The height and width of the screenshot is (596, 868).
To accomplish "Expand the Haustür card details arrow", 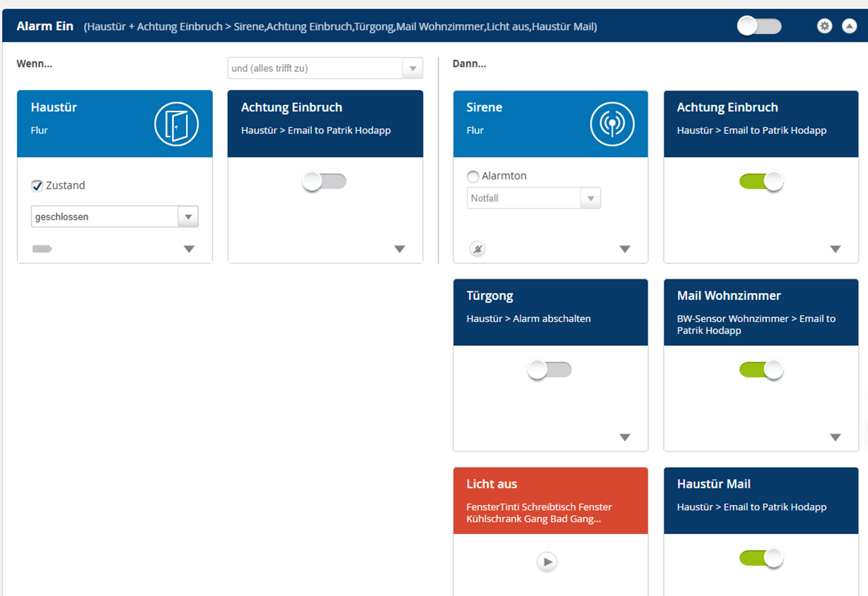I will (189, 249).
